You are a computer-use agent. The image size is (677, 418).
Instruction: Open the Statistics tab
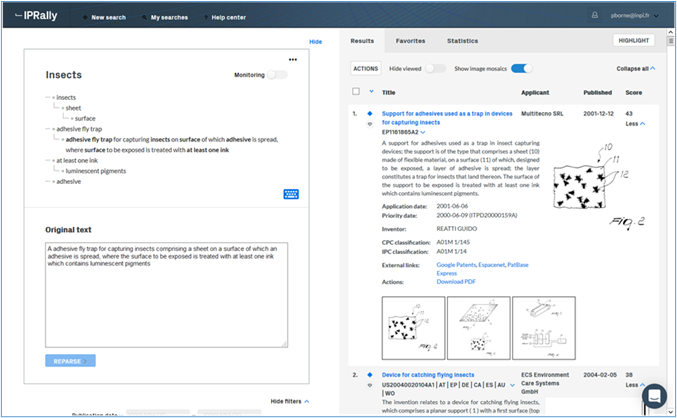[x=462, y=41]
